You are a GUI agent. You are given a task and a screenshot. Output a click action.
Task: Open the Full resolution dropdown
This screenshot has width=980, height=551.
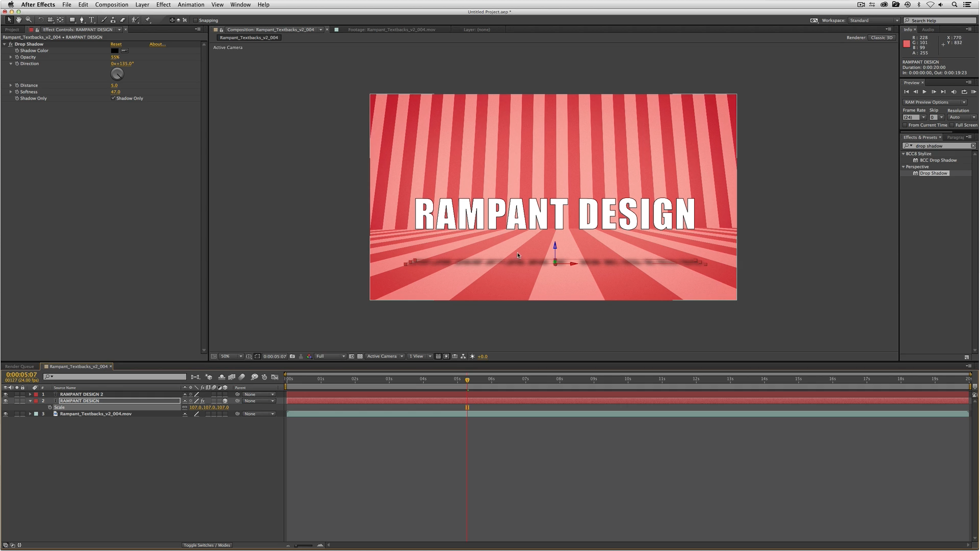pyautogui.click(x=330, y=356)
